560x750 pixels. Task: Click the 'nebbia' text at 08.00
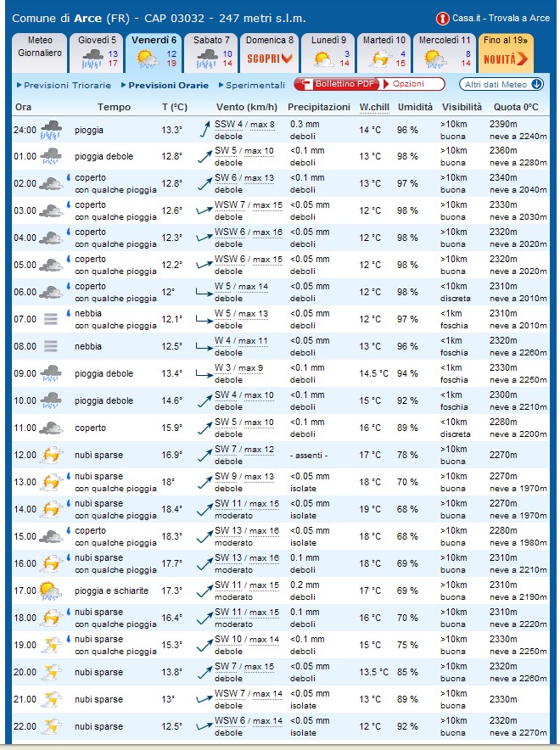pos(88,346)
